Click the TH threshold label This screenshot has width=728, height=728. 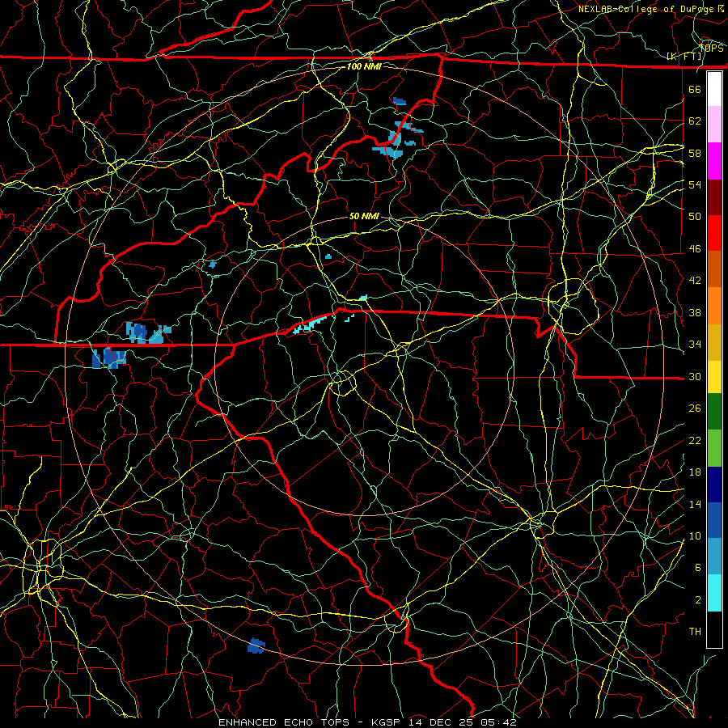click(695, 632)
